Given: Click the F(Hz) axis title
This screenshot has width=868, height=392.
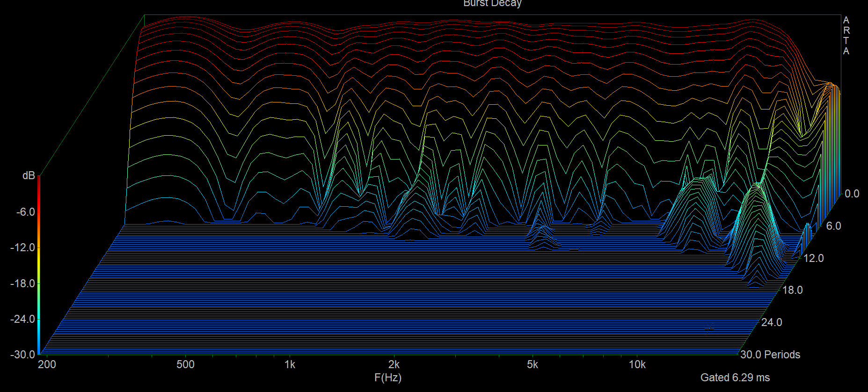Looking at the screenshot, I should point(387,377).
